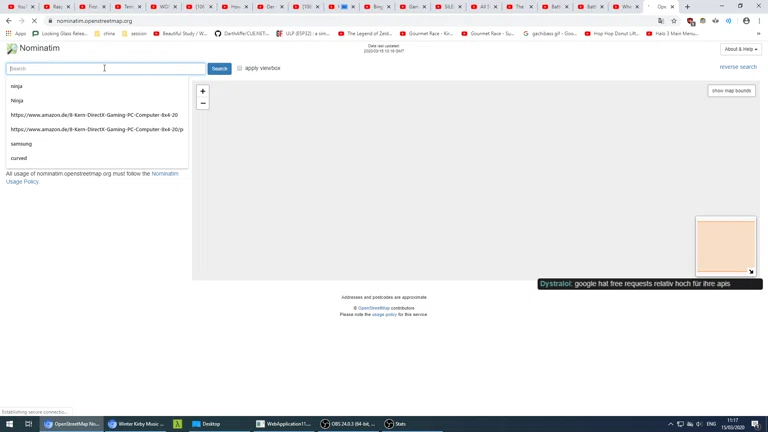Screen dimensions: 768x432
Task: Open the volume icon in system tray
Action: click(699, 424)
